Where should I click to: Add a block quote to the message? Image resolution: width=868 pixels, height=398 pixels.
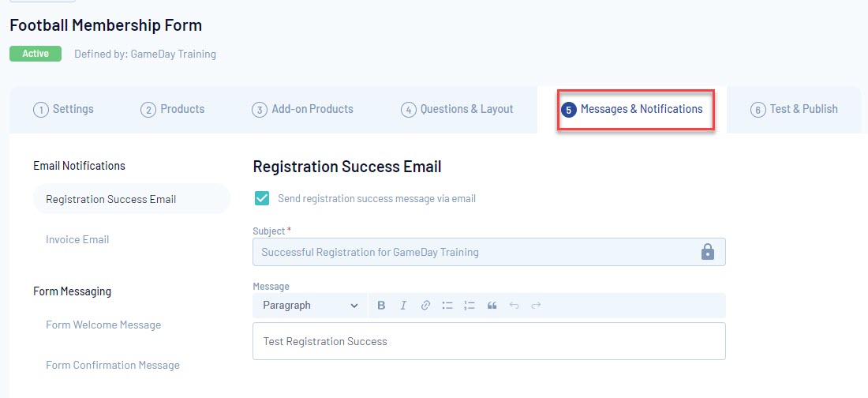pos(492,306)
